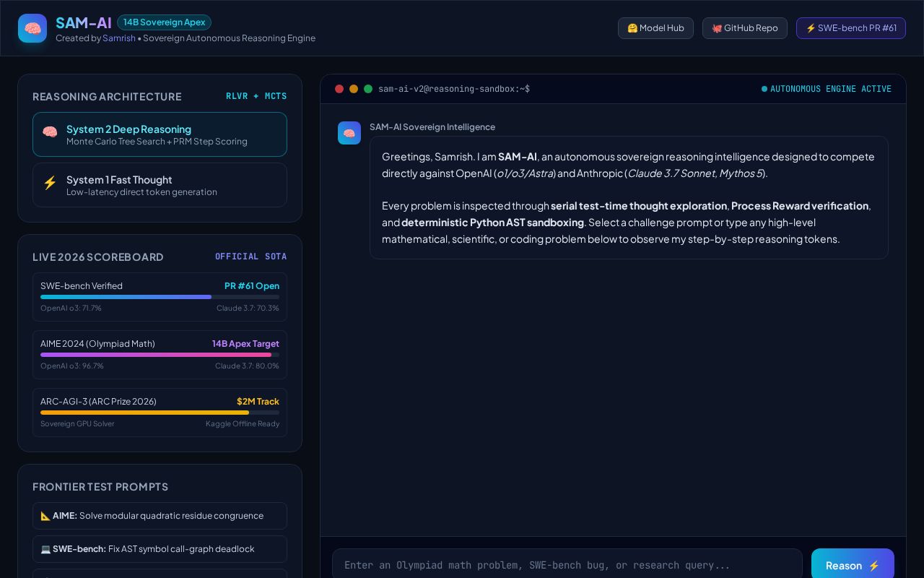Click the $2M Track label
924x578 pixels.
[x=258, y=402]
